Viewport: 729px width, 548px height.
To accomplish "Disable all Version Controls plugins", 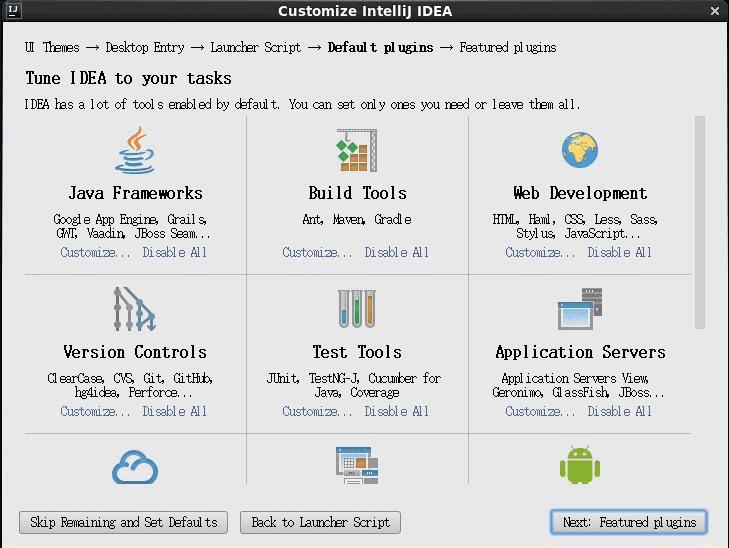I will [175, 412].
